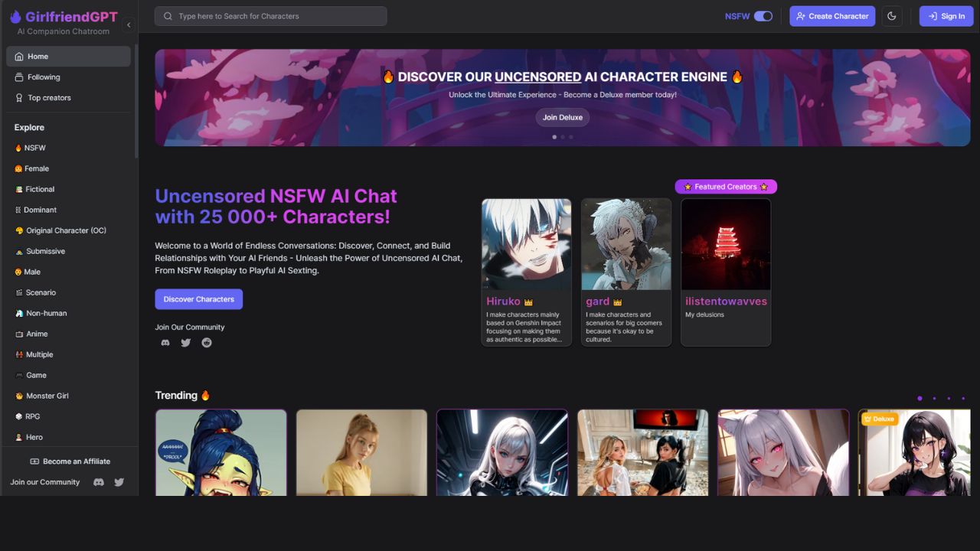980x551 pixels.
Task: Click the Discord icon under Join Our Community
Action: [x=165, y=343]
